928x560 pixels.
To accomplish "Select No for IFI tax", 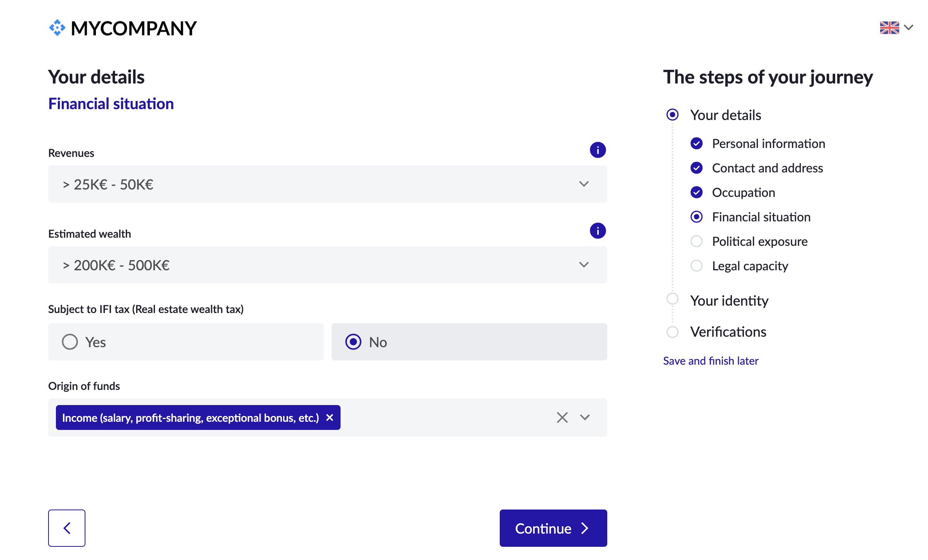I will (x=353, y=342).
